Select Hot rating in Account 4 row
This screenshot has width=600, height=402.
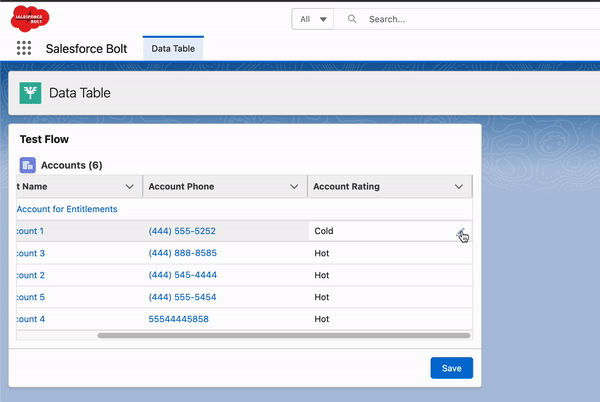point(390,319)
